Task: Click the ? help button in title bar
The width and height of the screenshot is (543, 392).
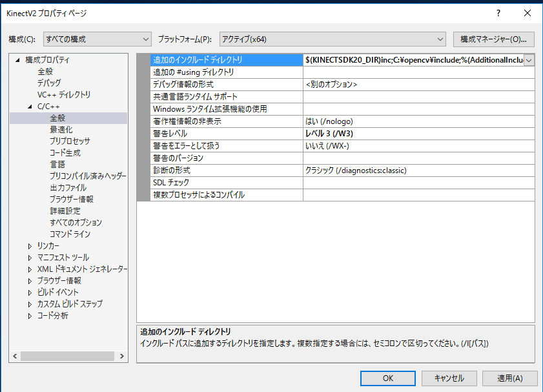Action: 498,13
